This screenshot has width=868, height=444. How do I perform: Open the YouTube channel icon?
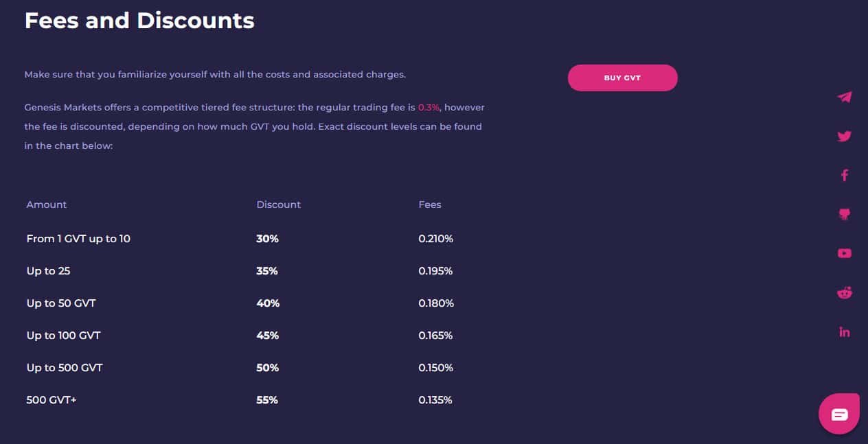845,253
